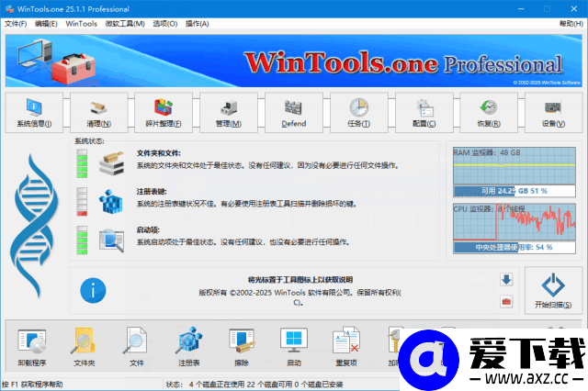Open the 帮助(H) menu

[571, 24]
